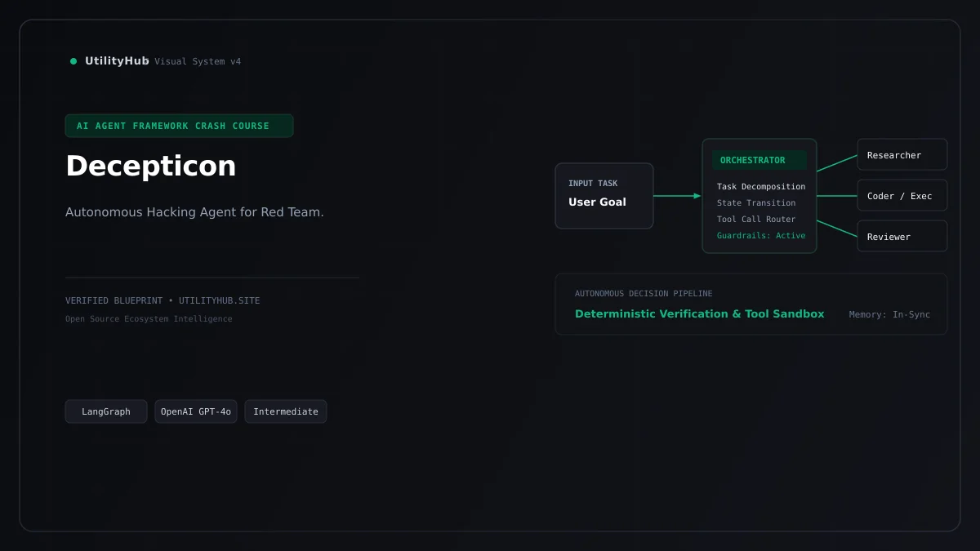The image size is (980, 551).
Task: Select the OpenAI GPT-4o tag
Action: 196,411
